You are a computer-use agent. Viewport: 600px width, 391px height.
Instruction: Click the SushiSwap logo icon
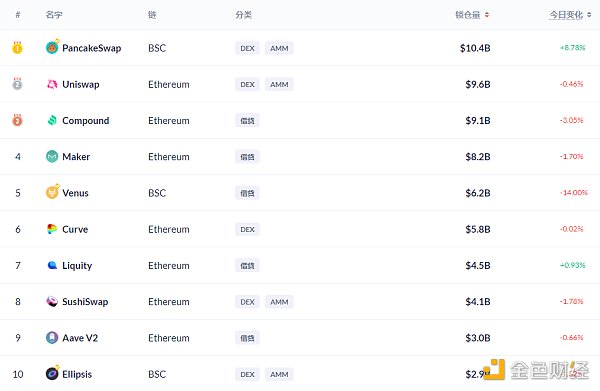[x=52, y=301]
